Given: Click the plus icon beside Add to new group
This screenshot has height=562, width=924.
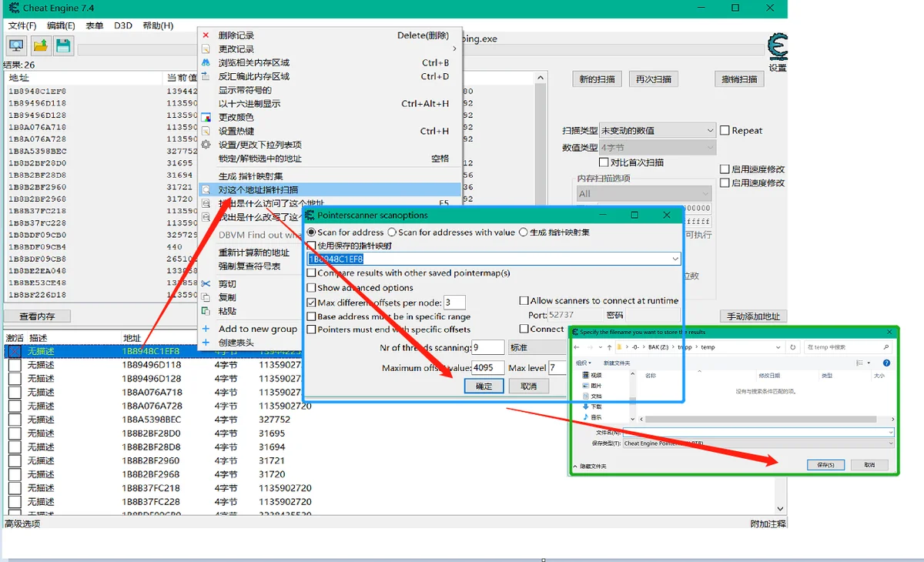Looking at the screenshot, I should tap(206, 329).
